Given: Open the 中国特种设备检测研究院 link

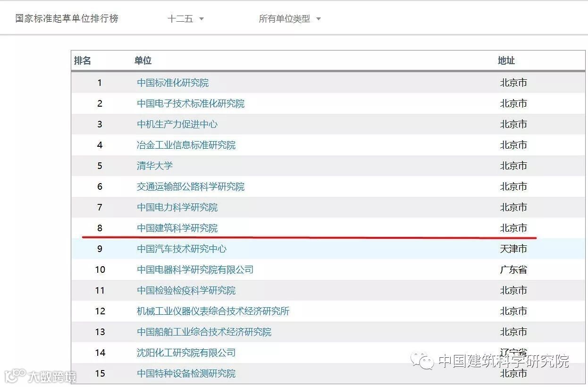Looking at the screenshot, I should pyautogui.click(x=186, y=373).
